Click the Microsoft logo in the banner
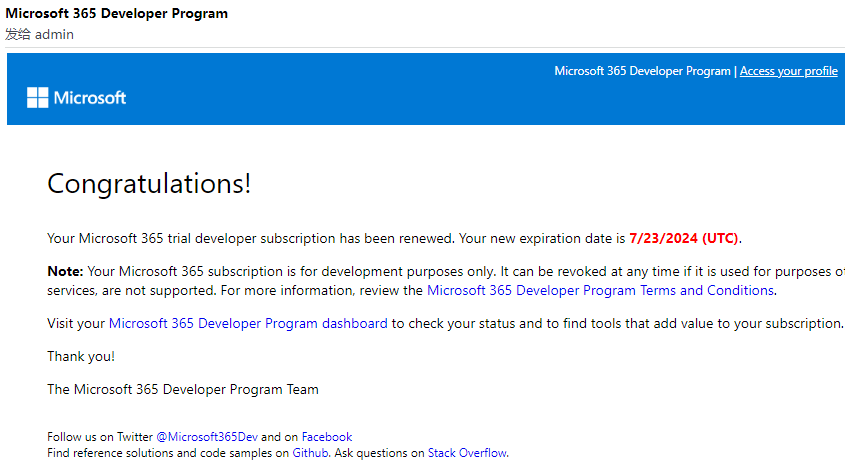 [77, 98]
